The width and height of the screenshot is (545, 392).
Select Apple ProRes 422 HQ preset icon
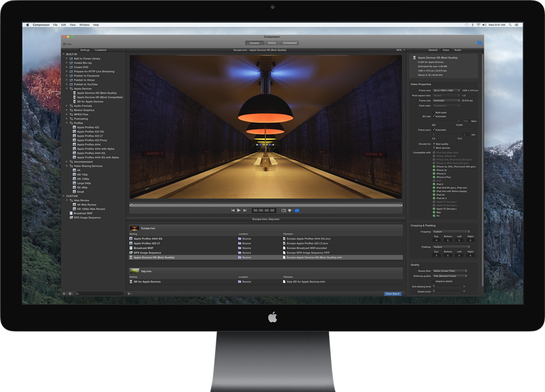tap(74, 132)
